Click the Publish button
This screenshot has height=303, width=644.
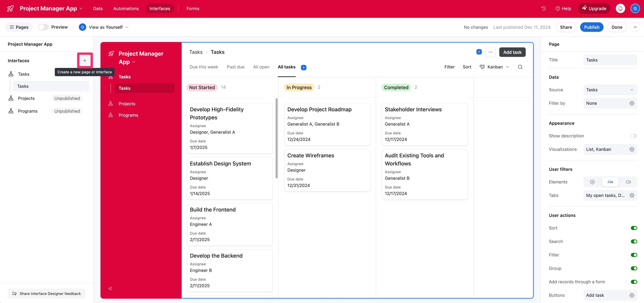[x=592, y=27]
